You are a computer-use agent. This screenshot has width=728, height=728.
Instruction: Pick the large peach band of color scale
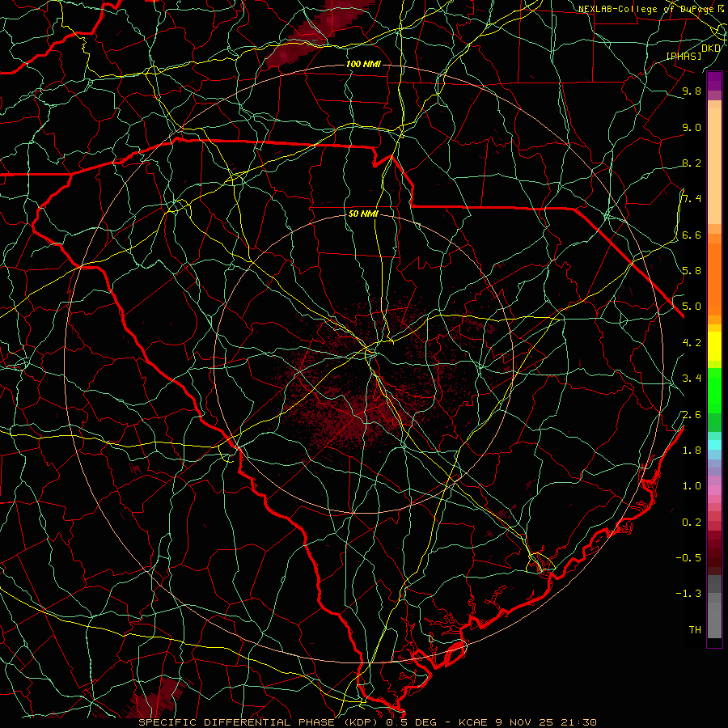[x=714, y=166]
